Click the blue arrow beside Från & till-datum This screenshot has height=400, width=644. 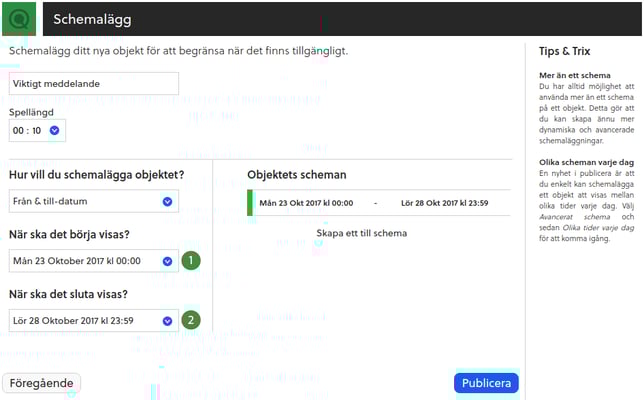(x=167, y=202)
